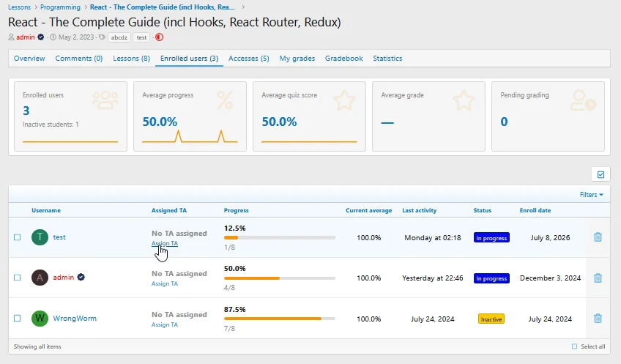The height and width of the screenshot is (364, 621).
Task: Click the trash icon in WrongWorm's row
Action: coord(598,319)
